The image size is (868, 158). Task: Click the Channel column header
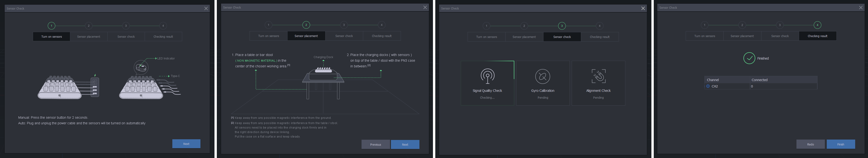[727, 80]
